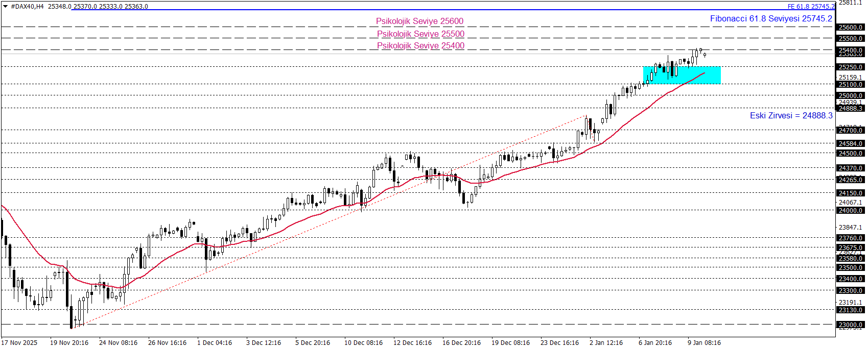The height and width of the screenshot is (349, 868).
Task: Click the '16 Dec 20:16' time axis label
Action: pos(461,343)
